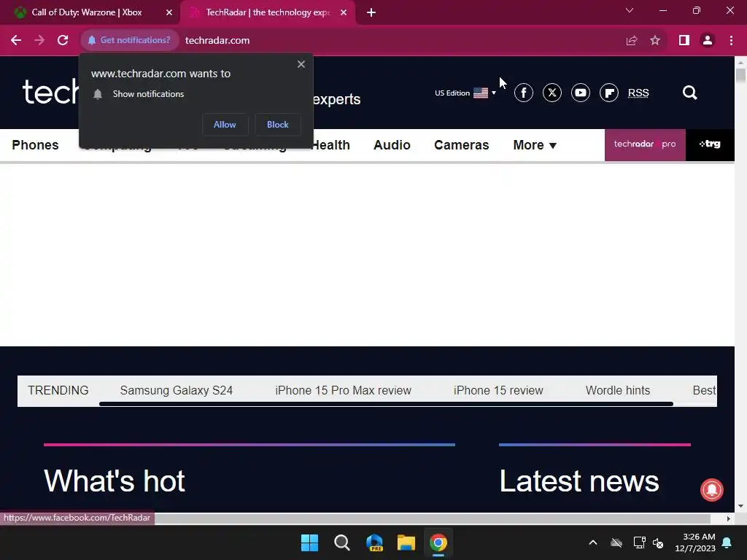Open the Phones section

(35, 145)
